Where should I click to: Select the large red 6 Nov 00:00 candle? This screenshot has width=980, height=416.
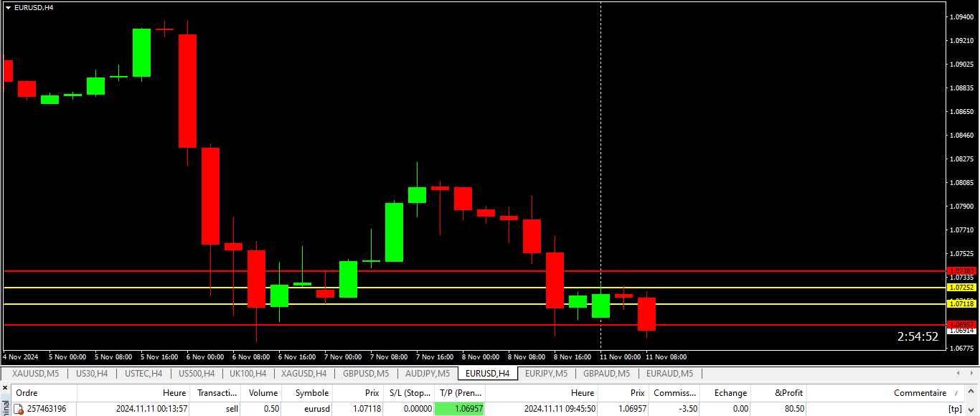click(188, 91)
